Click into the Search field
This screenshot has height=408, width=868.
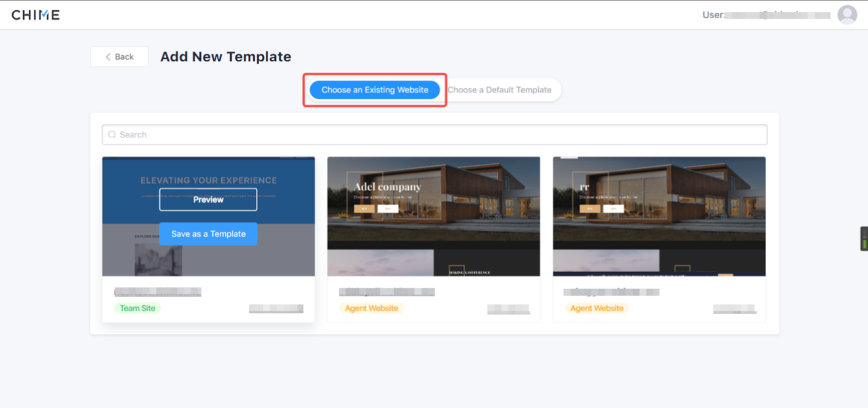435,135
